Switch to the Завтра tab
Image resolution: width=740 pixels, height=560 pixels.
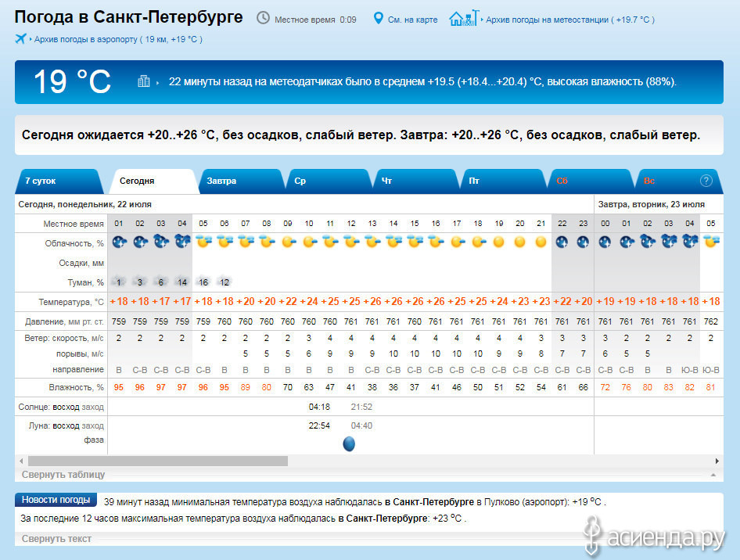pos(242,181)
